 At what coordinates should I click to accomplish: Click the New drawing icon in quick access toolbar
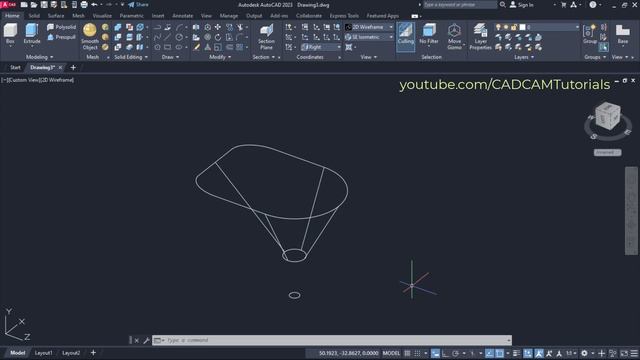click(24, 5)
